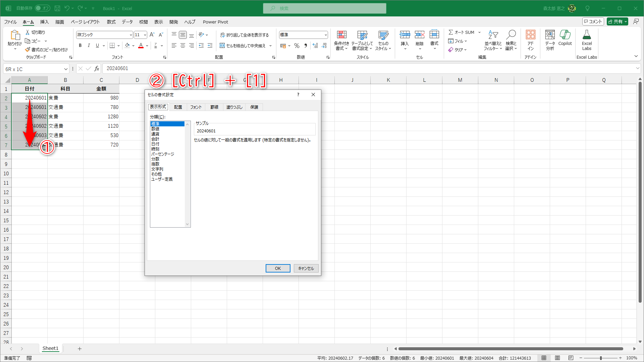Open Find and Select tool

tap(511, 35)
